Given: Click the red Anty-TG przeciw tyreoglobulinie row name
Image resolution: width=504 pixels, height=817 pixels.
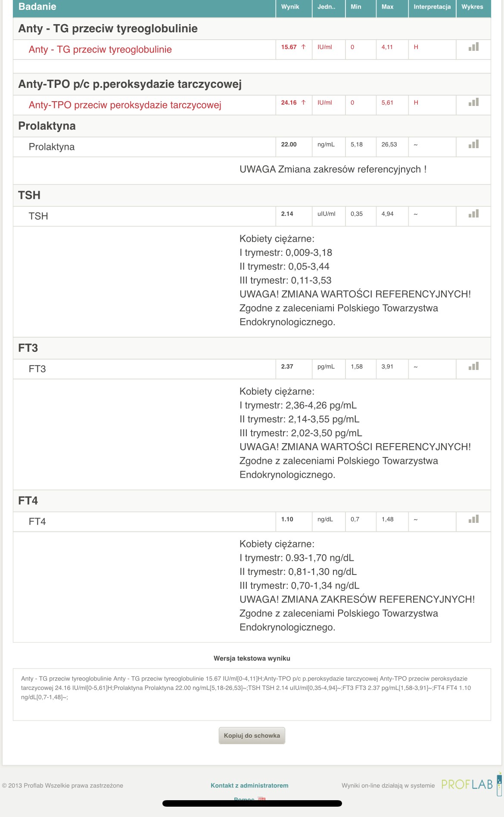Looking at the screenshot, I should pos(100,50).
